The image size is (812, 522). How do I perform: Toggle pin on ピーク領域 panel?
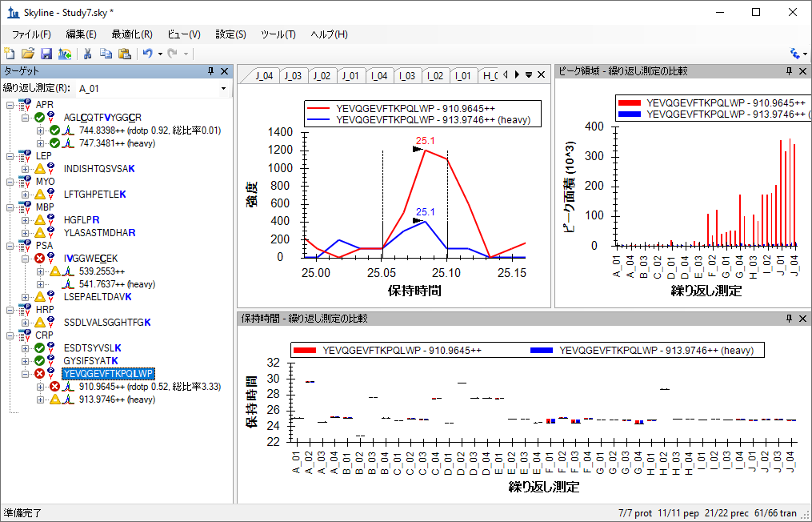pos(790,71)
